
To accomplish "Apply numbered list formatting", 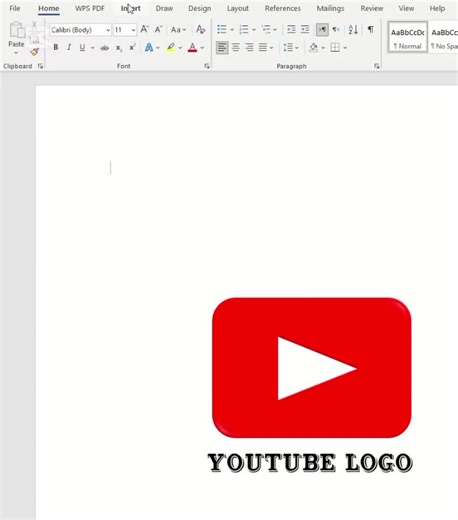I will click(x=244, y=30).
